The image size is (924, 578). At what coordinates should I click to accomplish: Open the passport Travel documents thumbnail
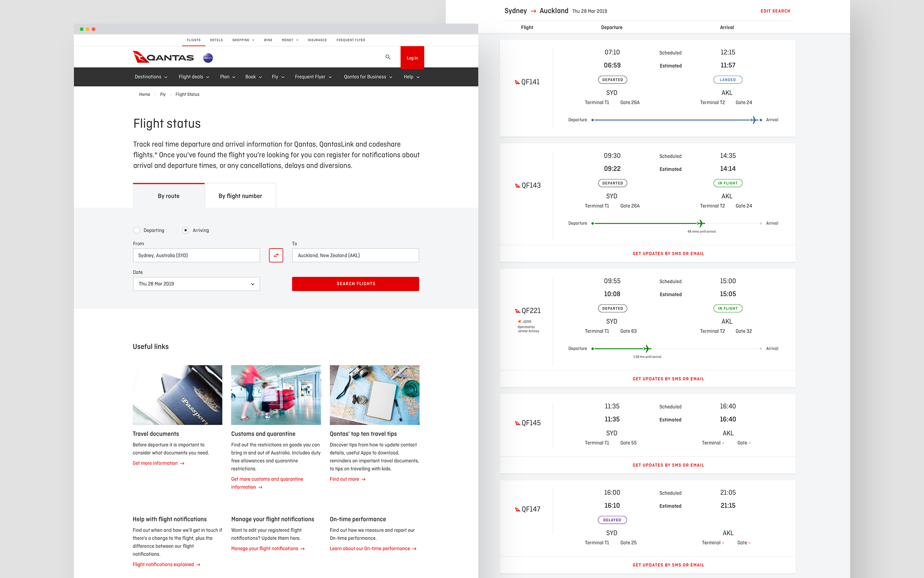coord(177,395)
